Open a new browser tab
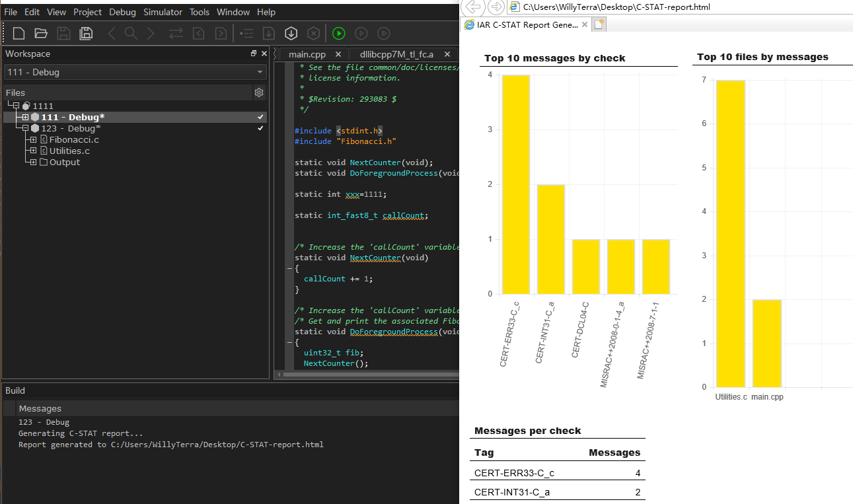The width and height of the screenshot is (853, 504). [x=599, y=24]
